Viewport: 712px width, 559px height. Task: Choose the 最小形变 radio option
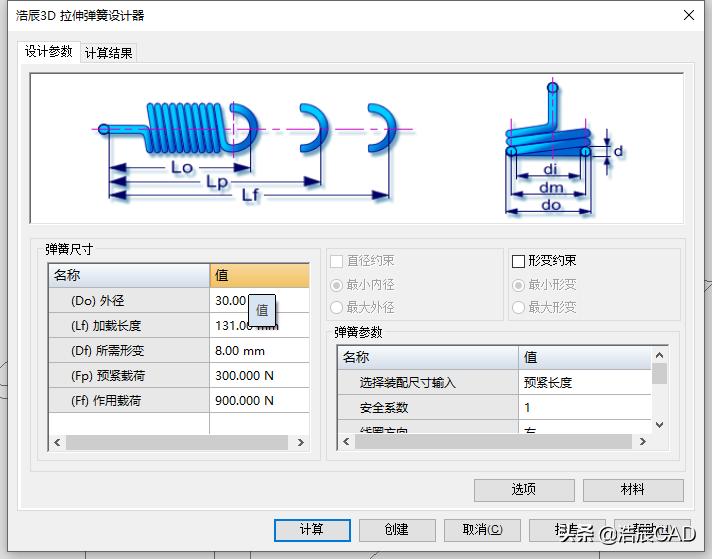(x=518, y=285)
